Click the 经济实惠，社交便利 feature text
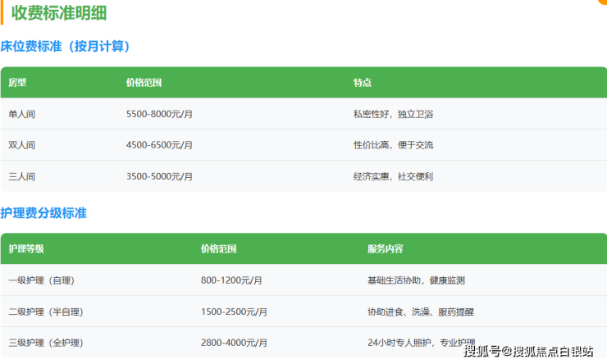Viewport: 607px width, 364px height. [x=392, y=176]
